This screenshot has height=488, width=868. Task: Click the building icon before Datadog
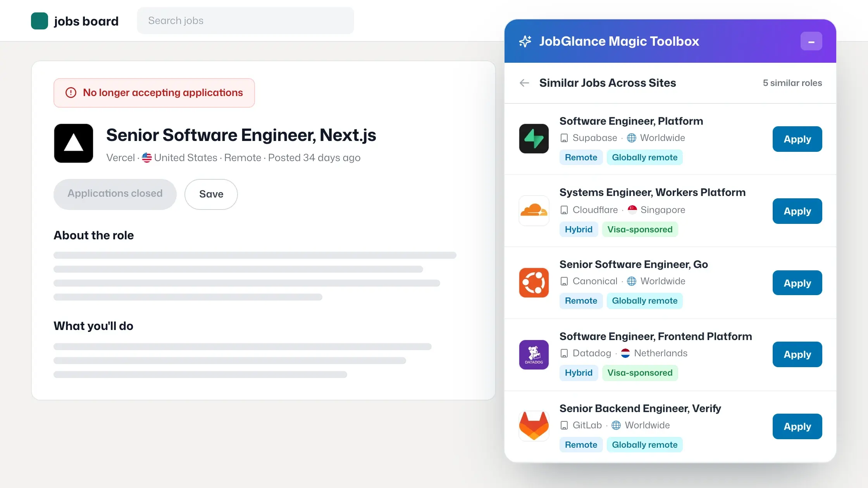(x=564, y=353)
